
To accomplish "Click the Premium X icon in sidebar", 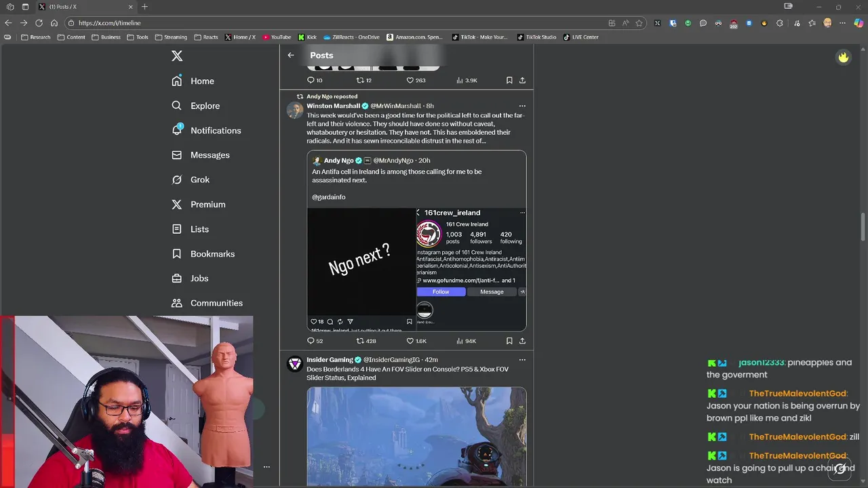I will tap(177, 204).
